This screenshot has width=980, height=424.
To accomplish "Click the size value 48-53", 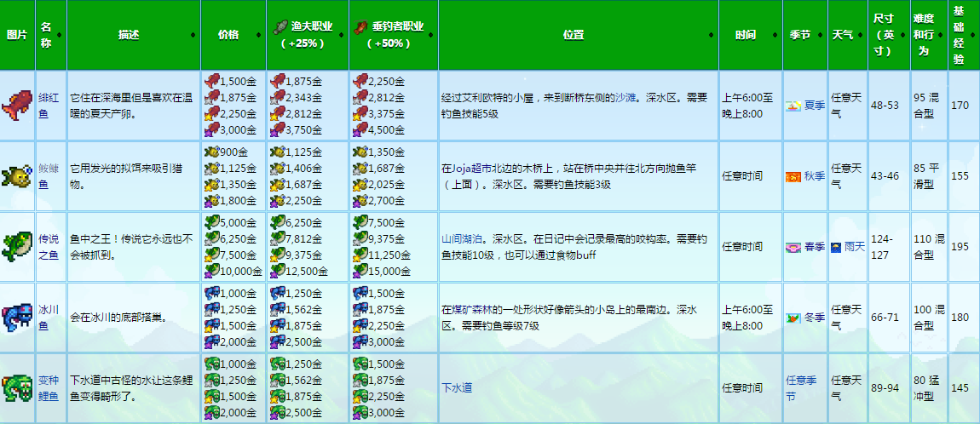I will (x=885, y=106).
